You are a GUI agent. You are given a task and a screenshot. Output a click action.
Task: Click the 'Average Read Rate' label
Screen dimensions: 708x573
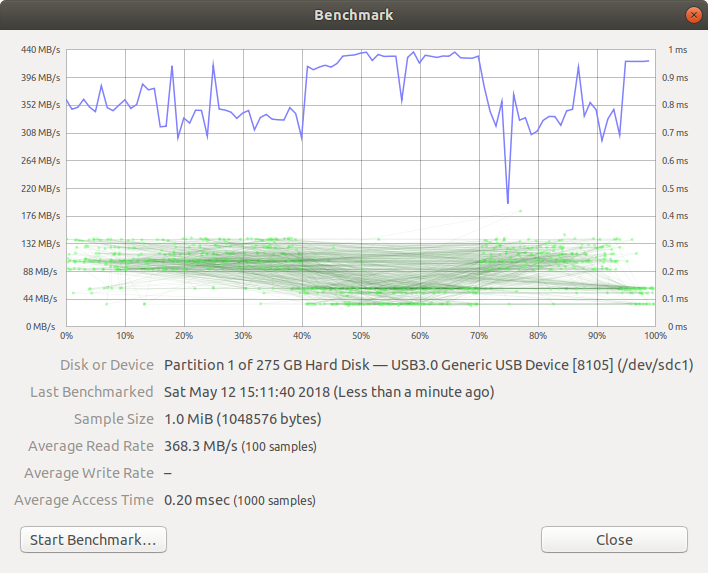click(x=91, y=446)
